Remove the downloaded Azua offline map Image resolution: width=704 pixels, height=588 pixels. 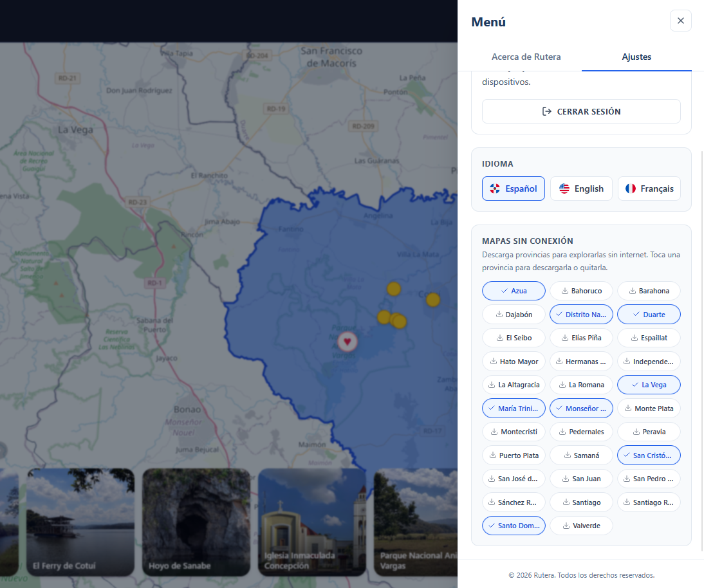click(x=514, y=291)
